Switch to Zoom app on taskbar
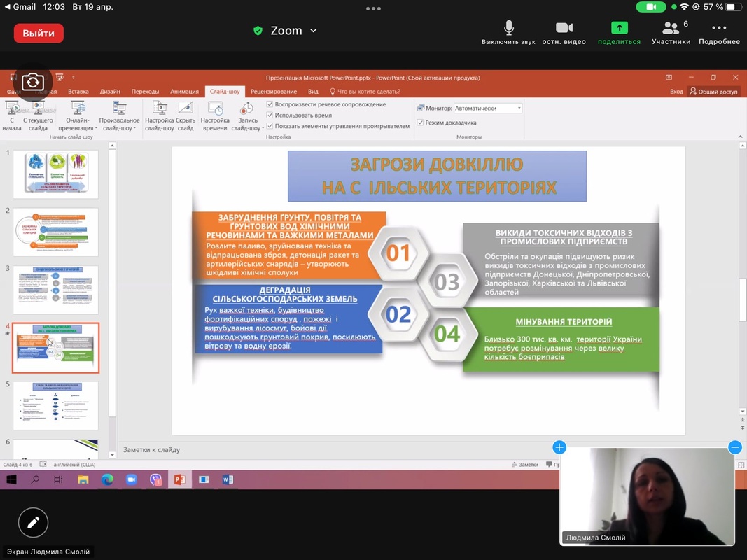Viewport: 747px width, 560px height. pos(131,479)
